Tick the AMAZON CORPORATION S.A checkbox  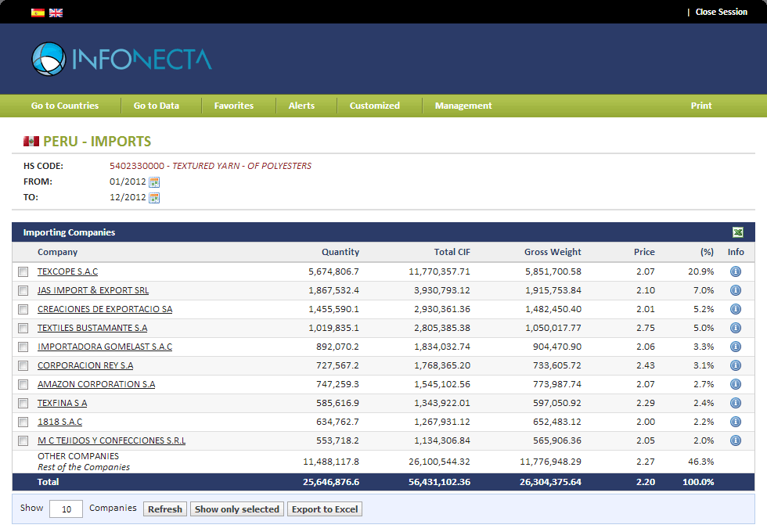(23, 385)
